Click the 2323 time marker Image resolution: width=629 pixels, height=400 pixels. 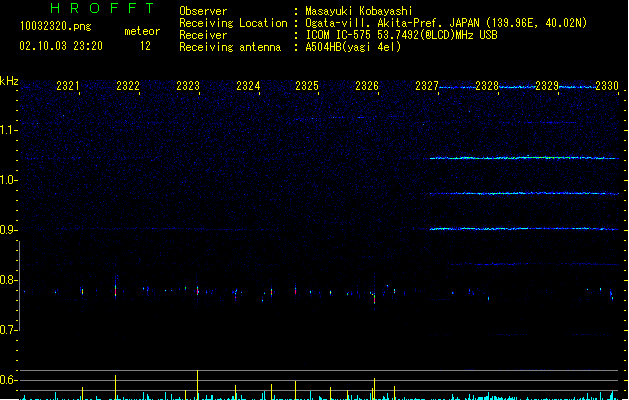pyautogui.click(x=188, y=86)
